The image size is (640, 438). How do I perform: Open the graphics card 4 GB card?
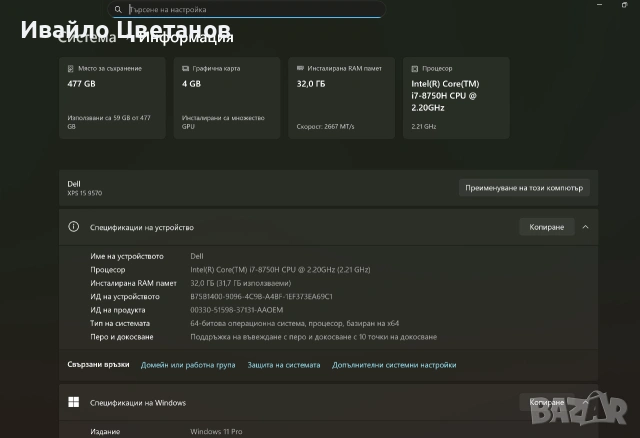227,98
